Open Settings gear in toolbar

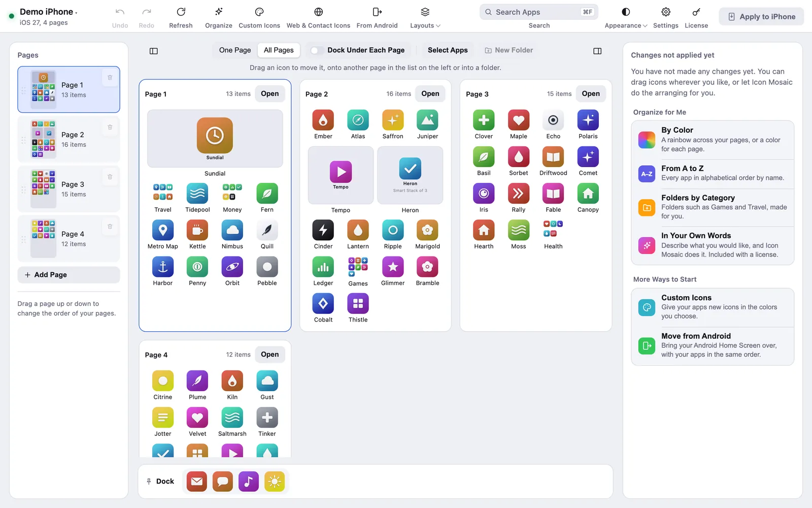coord(666,12)
